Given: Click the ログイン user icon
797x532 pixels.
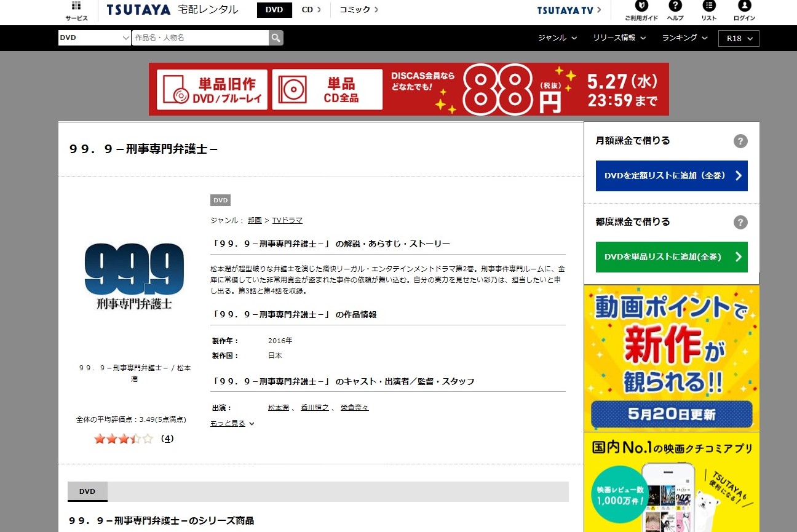Looking at the screenshot, I should 744,7.
